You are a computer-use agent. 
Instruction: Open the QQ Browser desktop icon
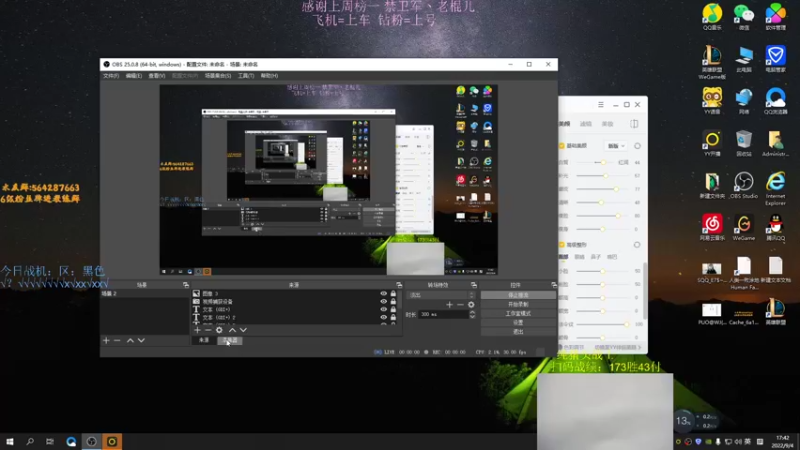pyautogui.click(x=776, y=101)
